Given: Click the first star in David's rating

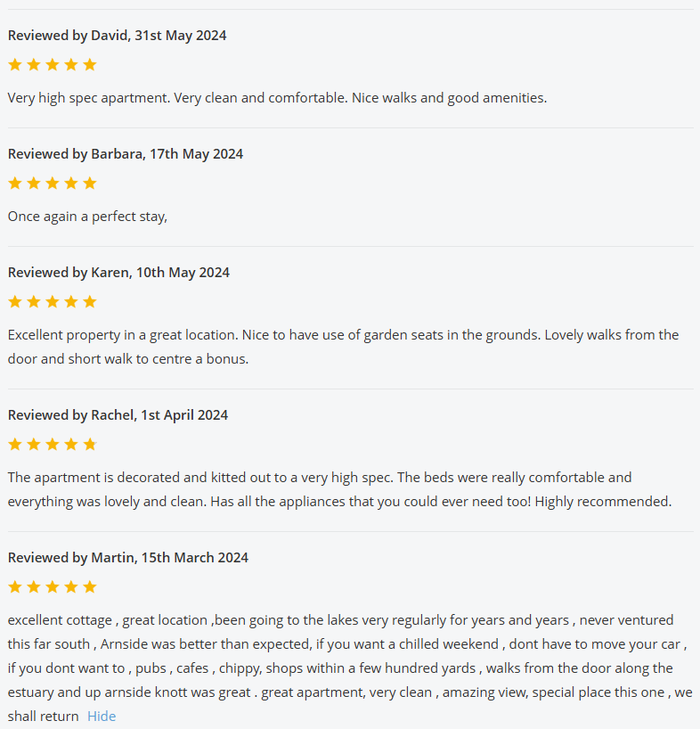Looking at the screenshot, I should click(15, 65).
